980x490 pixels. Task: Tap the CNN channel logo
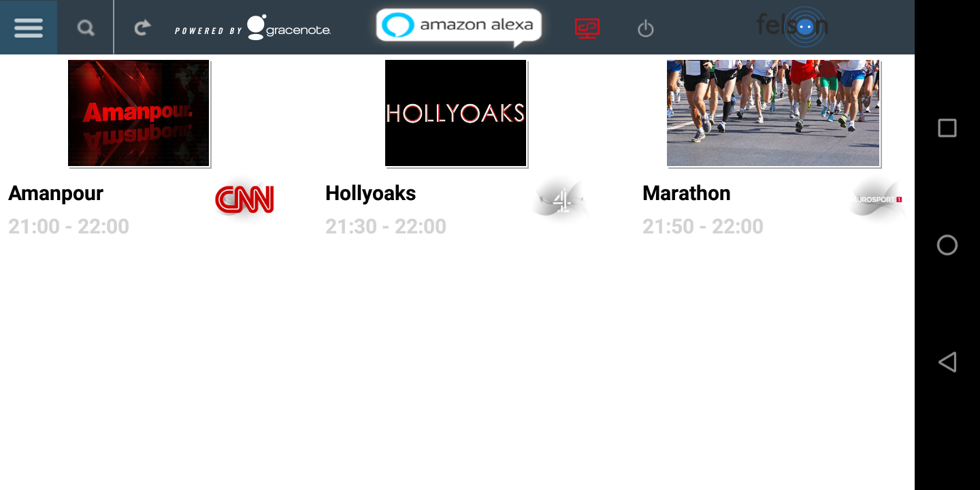pyautogui.click(x=244, y=199)
